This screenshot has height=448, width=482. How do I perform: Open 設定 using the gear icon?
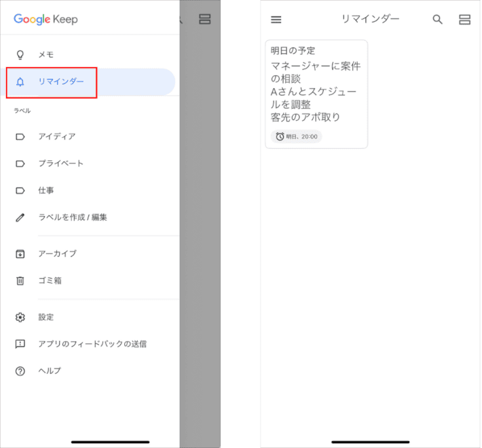pos(20,317)
